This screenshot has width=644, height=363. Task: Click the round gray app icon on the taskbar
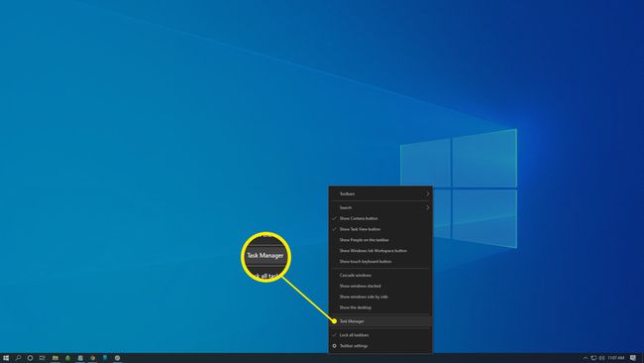[x=117, y=358]
